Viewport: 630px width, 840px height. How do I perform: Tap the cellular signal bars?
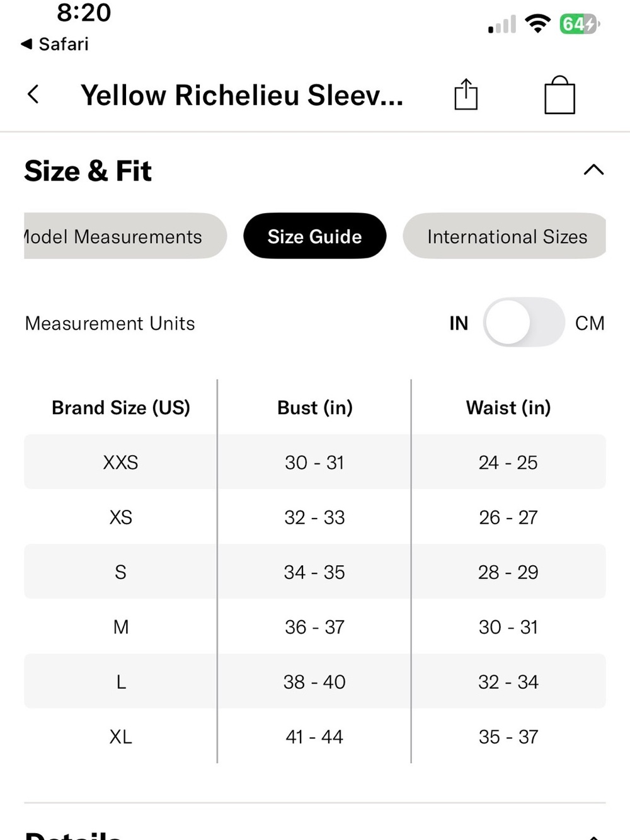coord(502,25)
